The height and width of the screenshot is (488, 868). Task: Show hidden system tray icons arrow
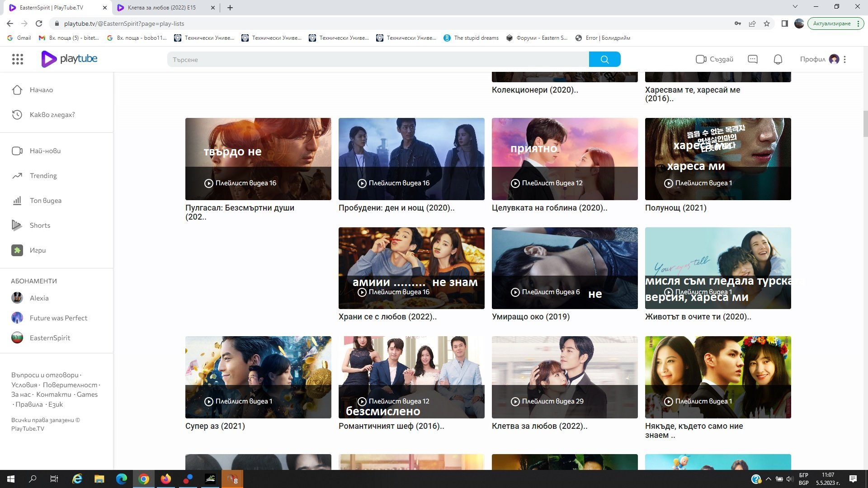pos(768,479)
